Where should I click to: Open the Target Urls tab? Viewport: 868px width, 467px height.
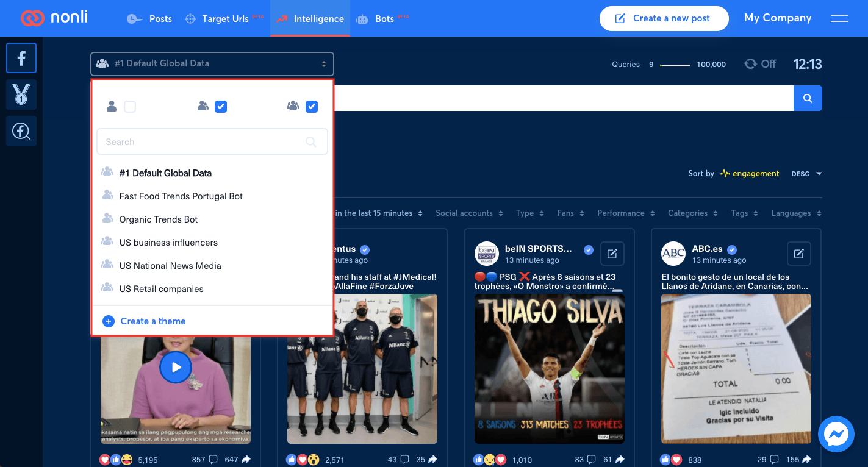(224, 18)
